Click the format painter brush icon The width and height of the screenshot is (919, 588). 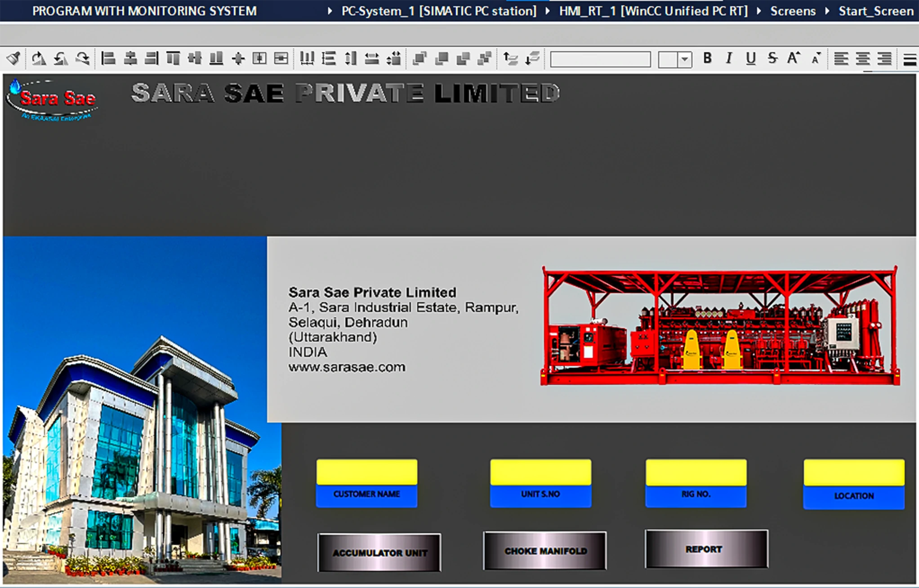pyautogui.click(x=13, y=58)
